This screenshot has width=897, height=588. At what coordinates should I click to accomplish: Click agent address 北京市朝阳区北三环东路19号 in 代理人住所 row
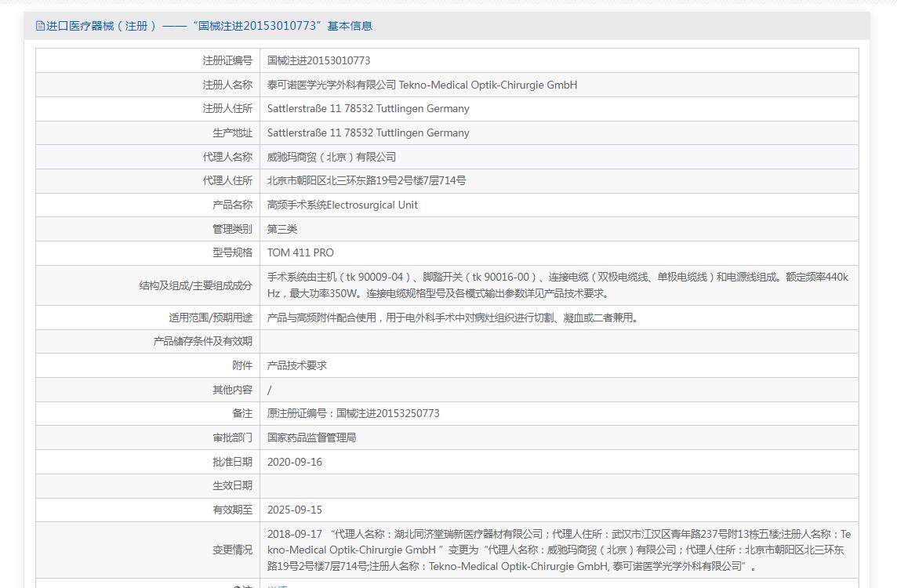tap(367, 181)
